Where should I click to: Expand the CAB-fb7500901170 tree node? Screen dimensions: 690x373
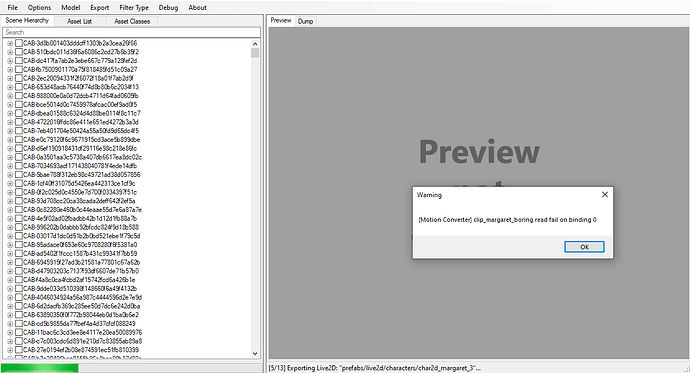pos(10,69)
